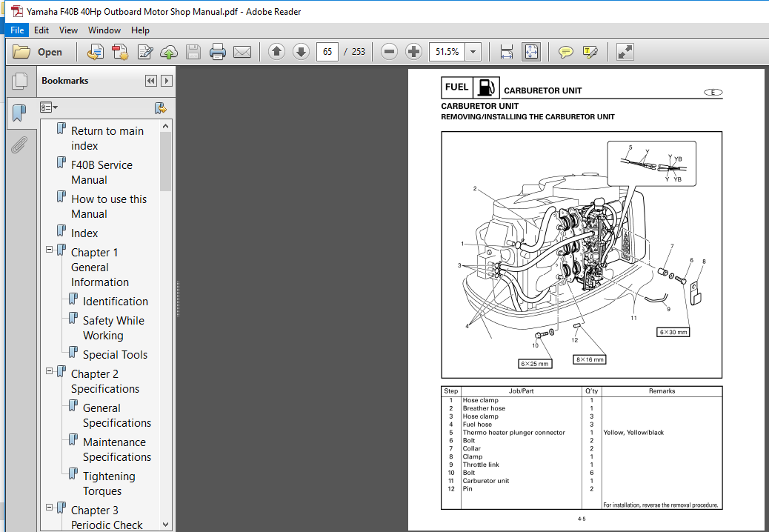Jump to the Index bookmark
769x532 pixels.
84,233
